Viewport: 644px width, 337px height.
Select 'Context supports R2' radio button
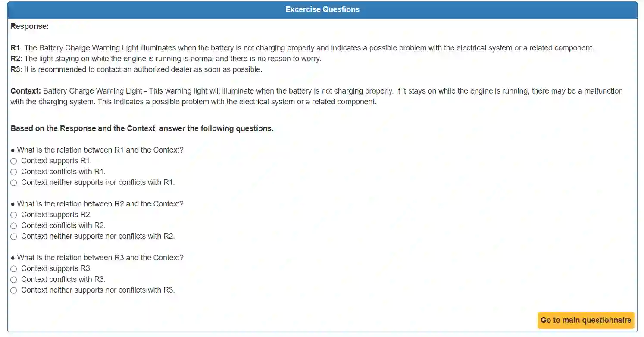(14, 215)
